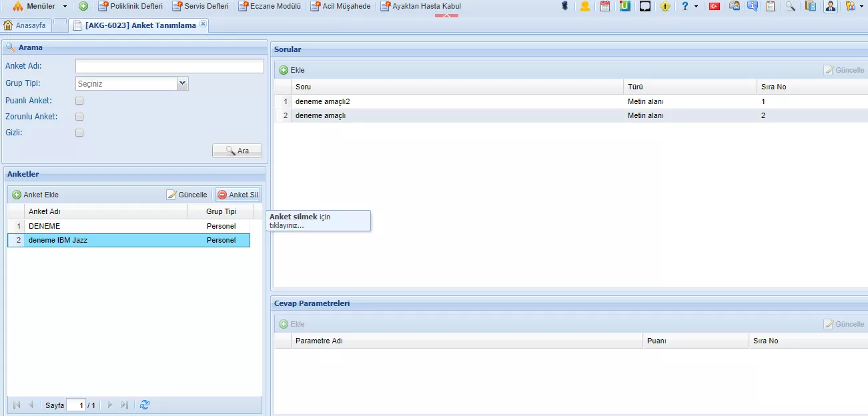Screen dimensions: 868x416
Task: Click the copy documents icon in toolbar
Action: 811,6
